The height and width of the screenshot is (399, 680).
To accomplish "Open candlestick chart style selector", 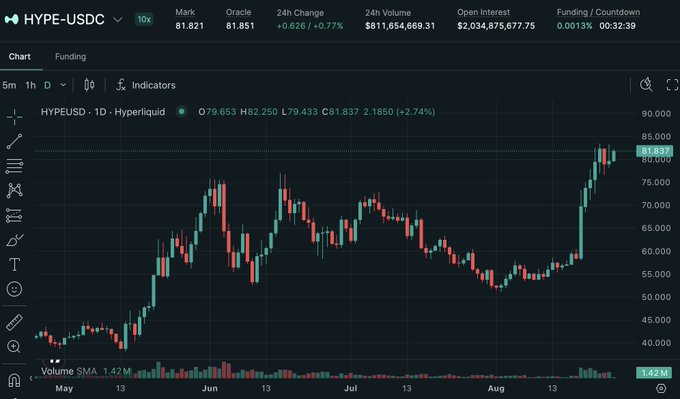I will (x=89, y=85).
